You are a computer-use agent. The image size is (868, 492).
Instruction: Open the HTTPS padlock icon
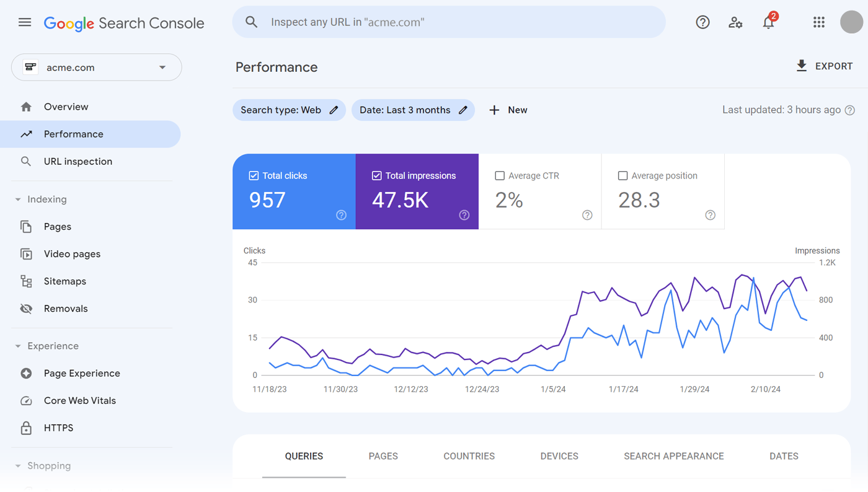(27, 428)
